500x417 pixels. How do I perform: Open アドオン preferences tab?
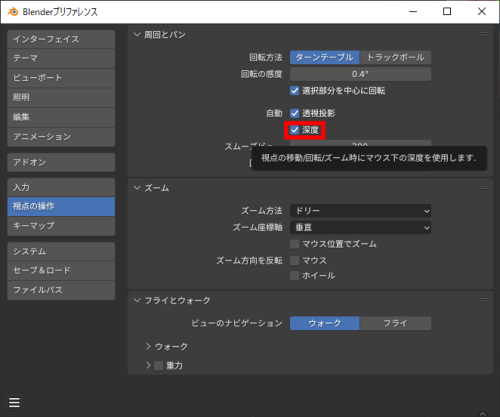61,162
